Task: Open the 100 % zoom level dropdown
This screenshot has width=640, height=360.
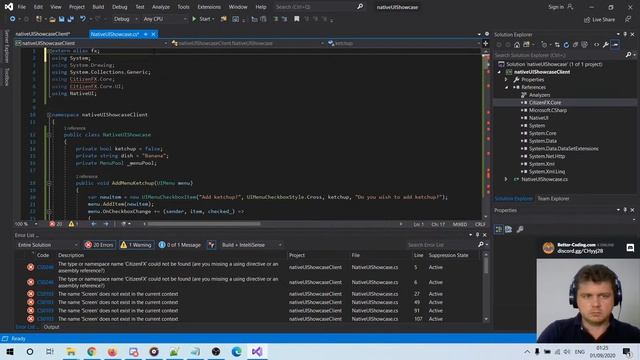Action: 26,224
